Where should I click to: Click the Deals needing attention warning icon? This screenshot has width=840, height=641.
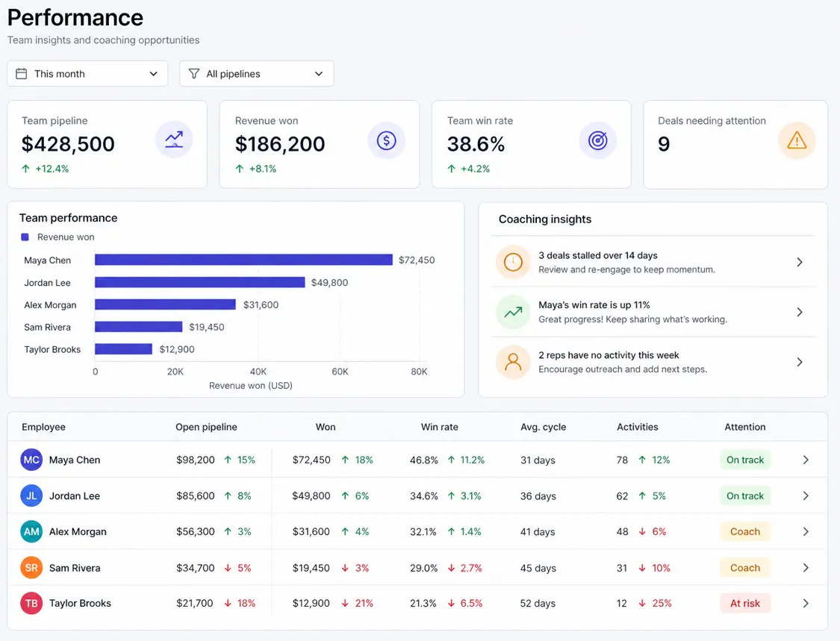click(797, 140)
